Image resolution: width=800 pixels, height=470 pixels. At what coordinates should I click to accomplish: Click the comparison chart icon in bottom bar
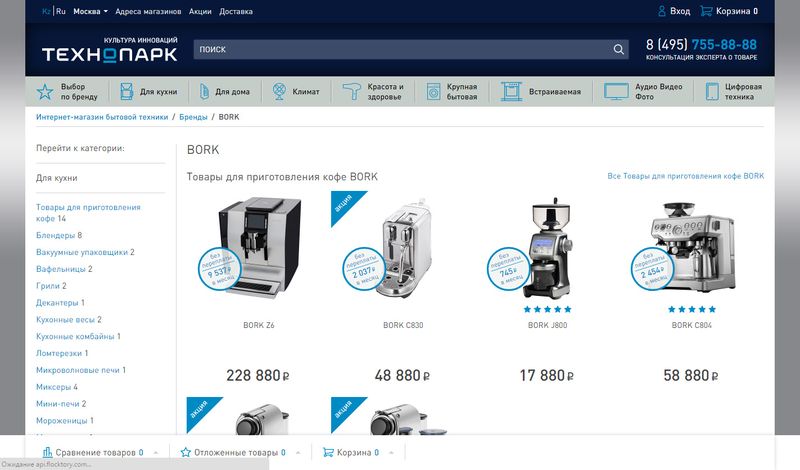pos(47,452)
